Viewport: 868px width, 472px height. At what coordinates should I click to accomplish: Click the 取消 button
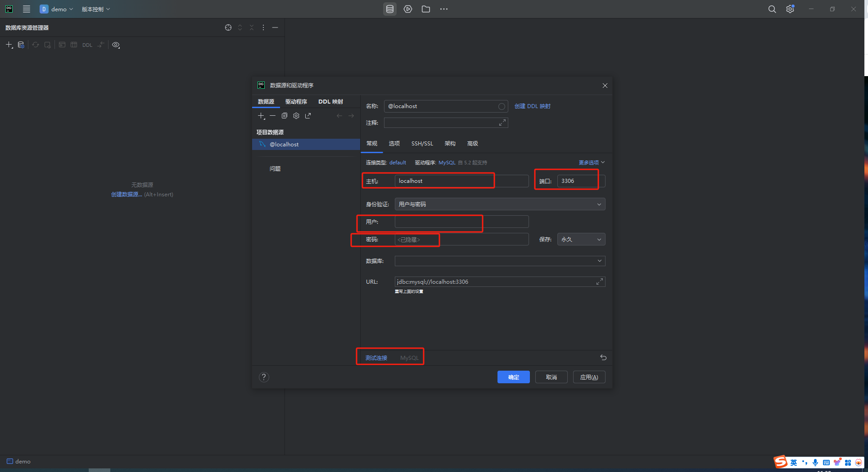pos(552,377)
